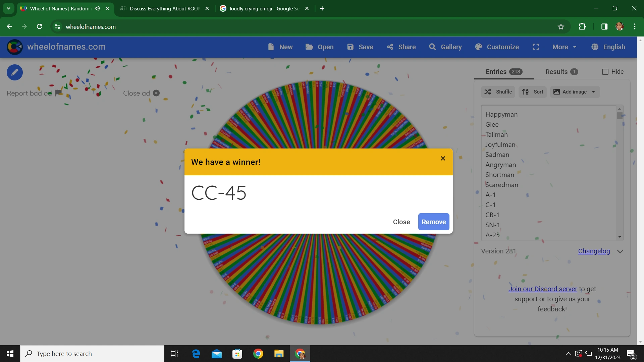The height and width of the screenshot is (362, 644).
Task: Open the Join our Discord server link
Action: 542,289
